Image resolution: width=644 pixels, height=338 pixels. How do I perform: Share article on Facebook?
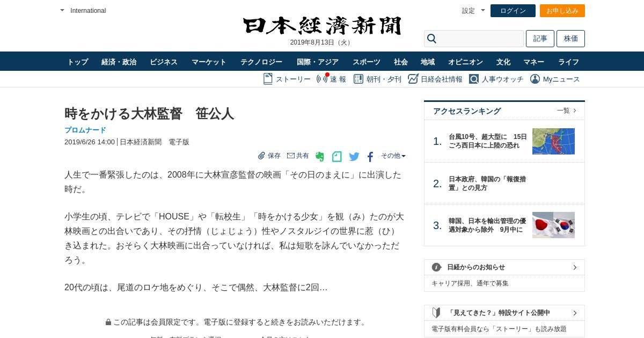(x=370, y=157)
